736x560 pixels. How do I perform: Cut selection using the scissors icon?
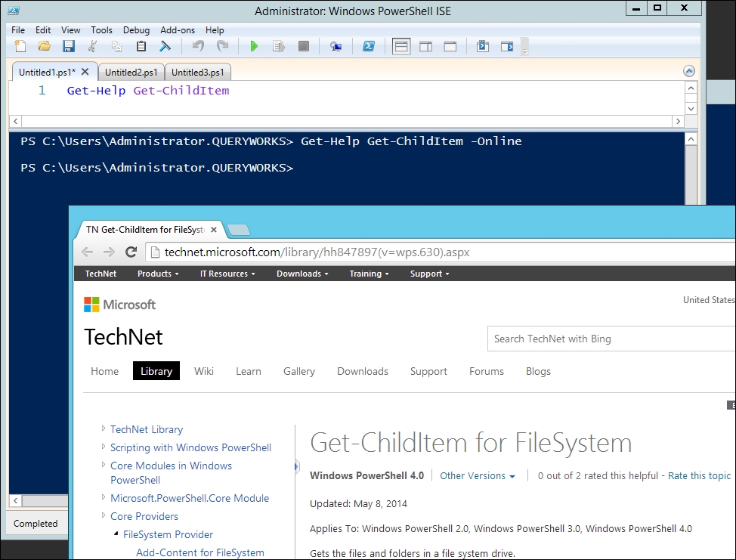92,46
